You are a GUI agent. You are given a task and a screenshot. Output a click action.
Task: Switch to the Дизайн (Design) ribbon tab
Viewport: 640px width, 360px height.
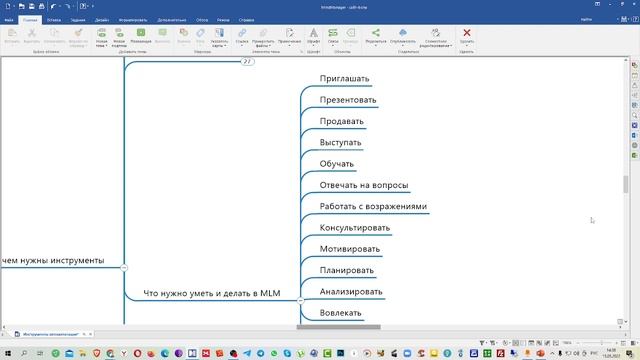click(102, 20)
